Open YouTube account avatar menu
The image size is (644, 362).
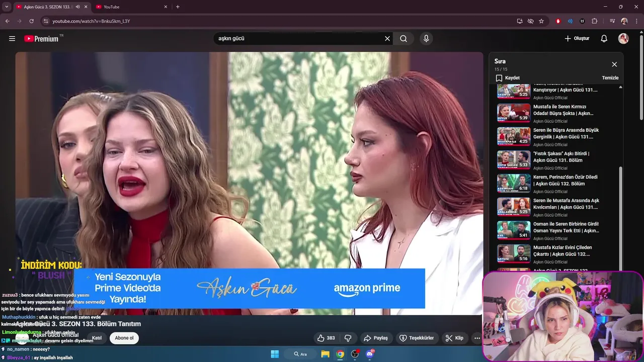pos(623,38)
